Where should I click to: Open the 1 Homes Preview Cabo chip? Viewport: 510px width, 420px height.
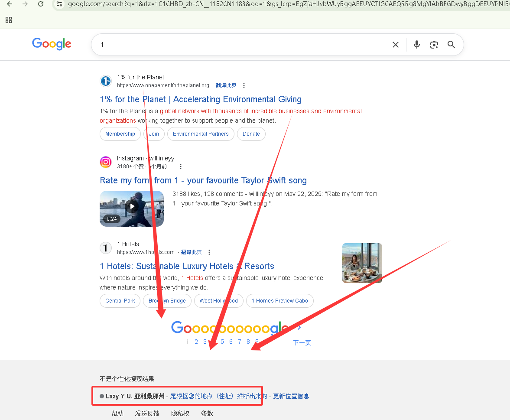pyautogui.click(x=280, y=301)
